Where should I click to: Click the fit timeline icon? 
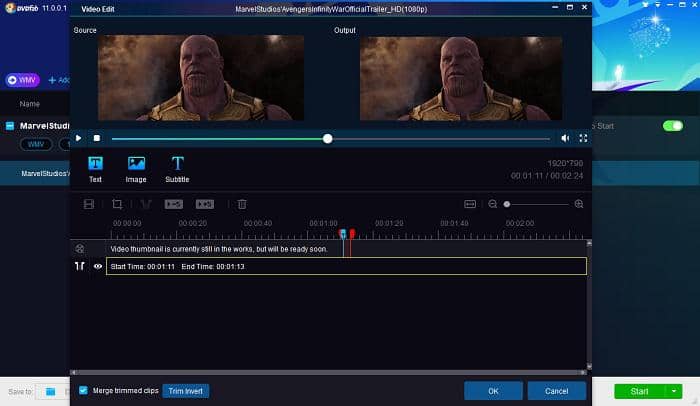tap(470, 204)
